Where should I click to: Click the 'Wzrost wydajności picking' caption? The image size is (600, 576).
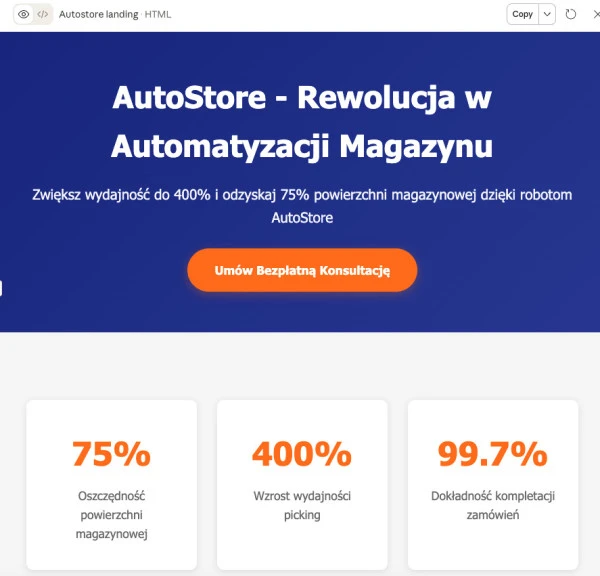(302, 505)
